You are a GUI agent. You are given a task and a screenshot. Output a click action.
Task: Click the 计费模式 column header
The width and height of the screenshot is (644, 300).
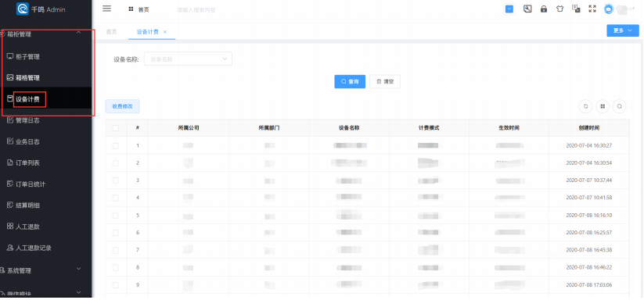click(429, 128)
